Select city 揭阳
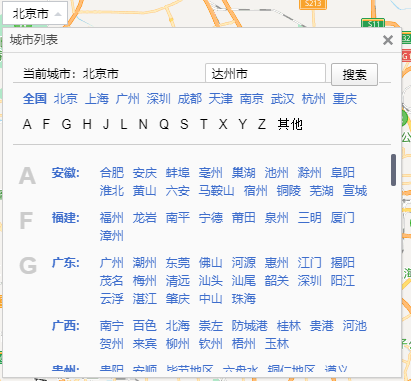Screen dimensions: 411x381 [343, 263]
